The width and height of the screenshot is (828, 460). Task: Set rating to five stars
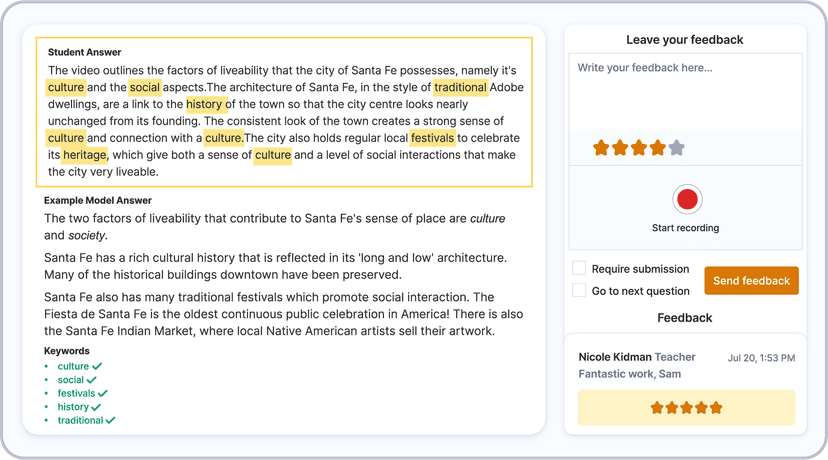coord(676,148)
